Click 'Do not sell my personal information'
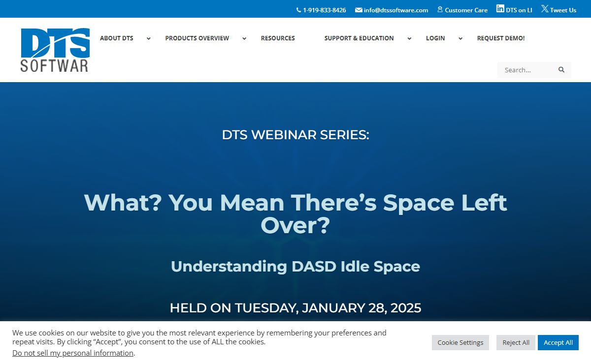The height and width of the screenshot is (364, 591). pyautogui.click(x=73, y=353)
